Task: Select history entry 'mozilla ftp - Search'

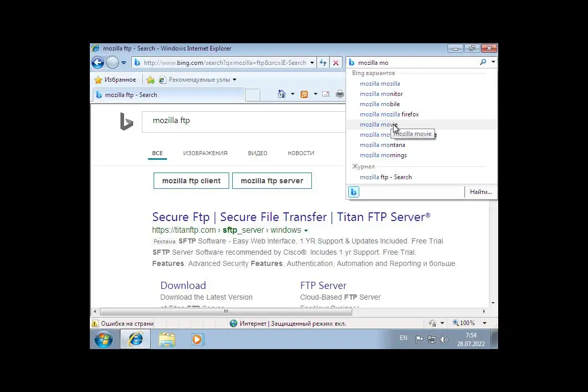Action: [422, 177]
